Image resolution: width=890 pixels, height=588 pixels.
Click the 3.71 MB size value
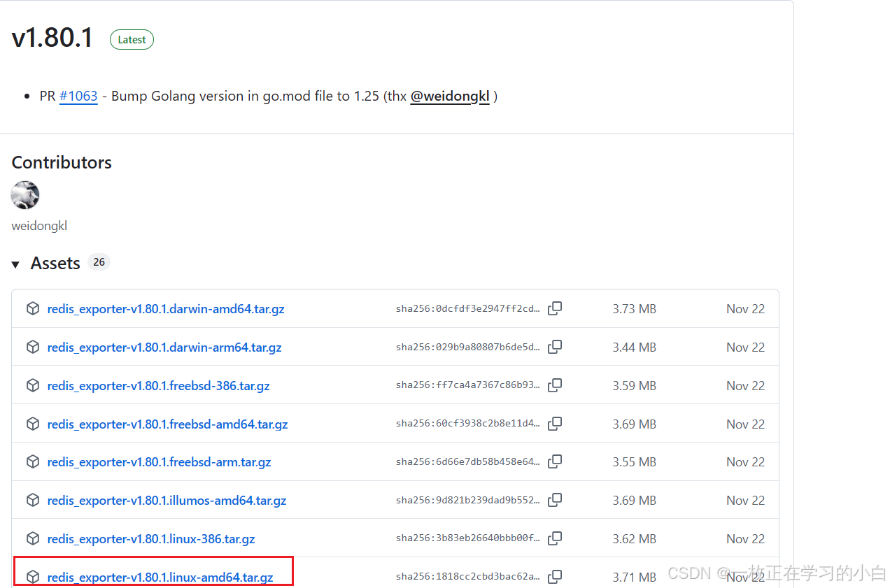click(x=634, y=577)
